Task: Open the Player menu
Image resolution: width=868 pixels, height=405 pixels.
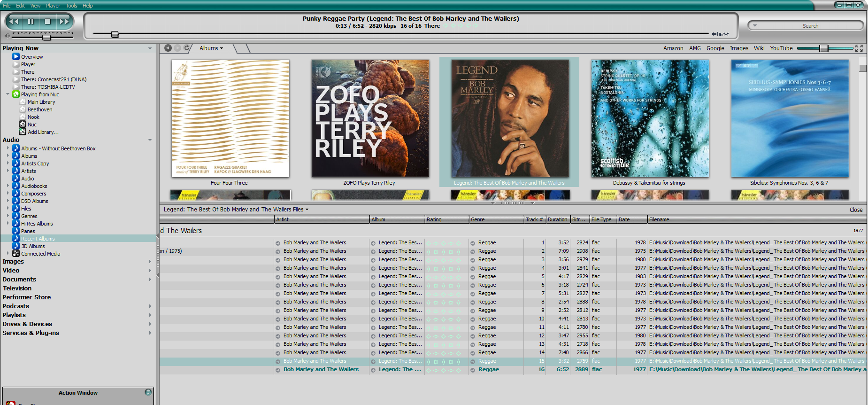Action: coord(53,6)
